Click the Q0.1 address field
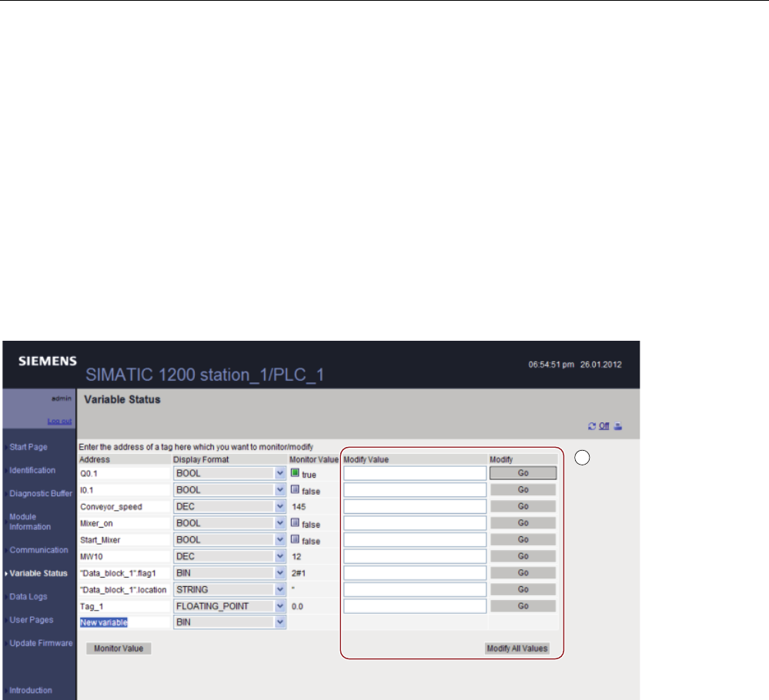 125,474
